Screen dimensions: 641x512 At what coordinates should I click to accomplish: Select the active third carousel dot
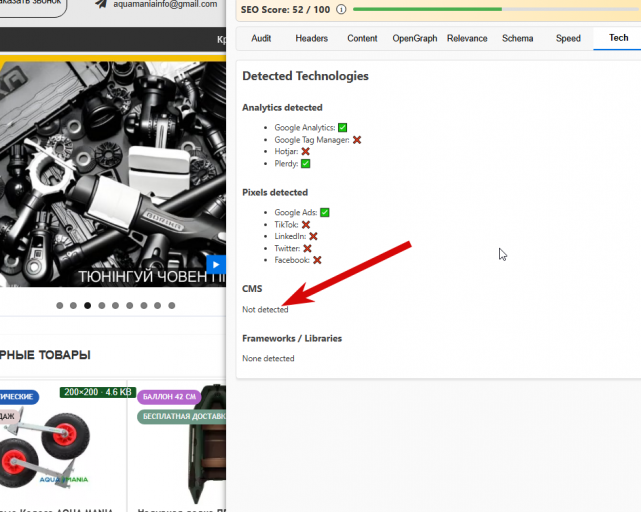(87, 305)
